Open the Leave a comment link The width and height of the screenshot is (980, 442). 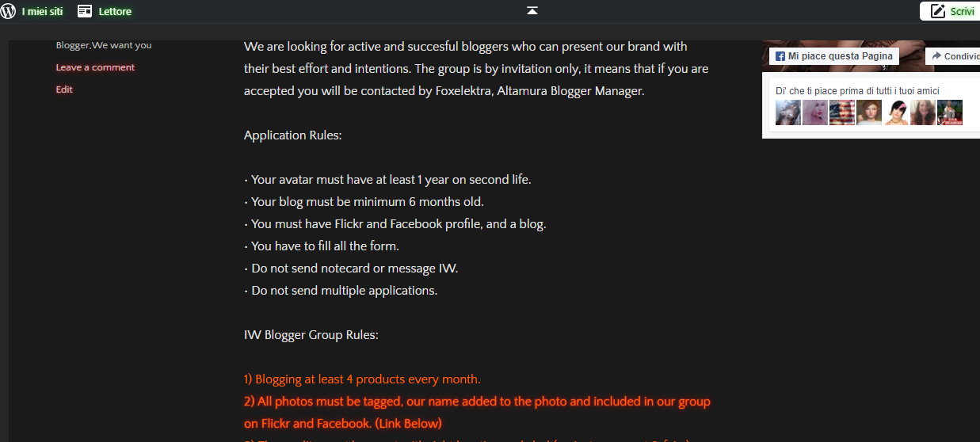(x=95, y=67)
